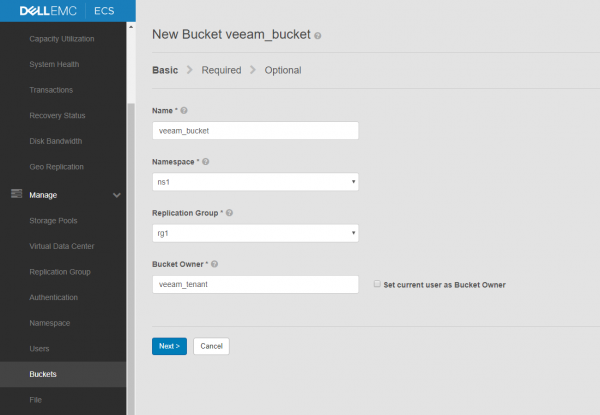The height and width of the screenshot is (415, 600).
Task: Collapse the Manage section chevron
Action: (x=117, y=195)
